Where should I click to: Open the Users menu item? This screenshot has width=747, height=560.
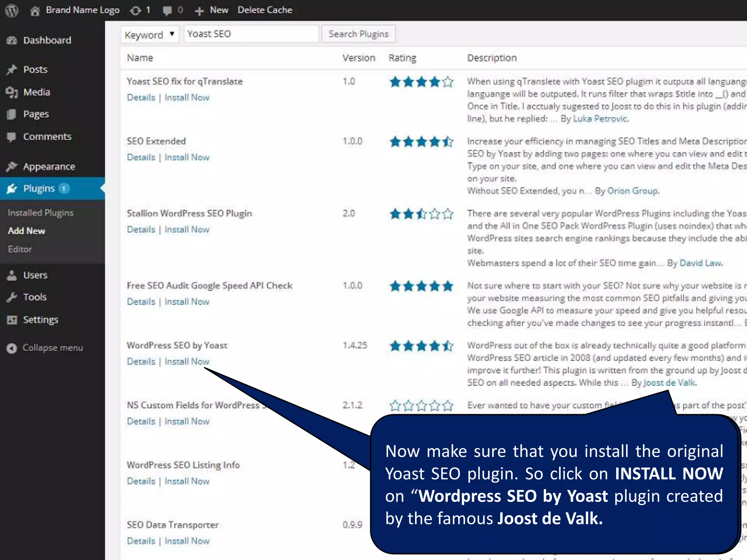(x=35, y=275)
